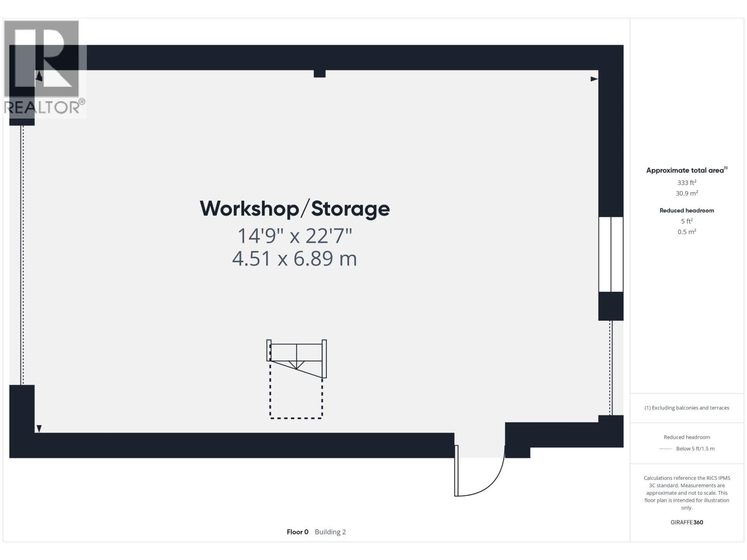Click the right-pointing arrow marker near top-right corner

594,79
